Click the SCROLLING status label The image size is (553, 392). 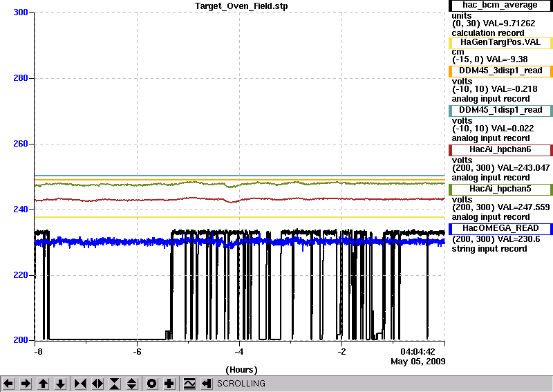click(x=241, y=384)
